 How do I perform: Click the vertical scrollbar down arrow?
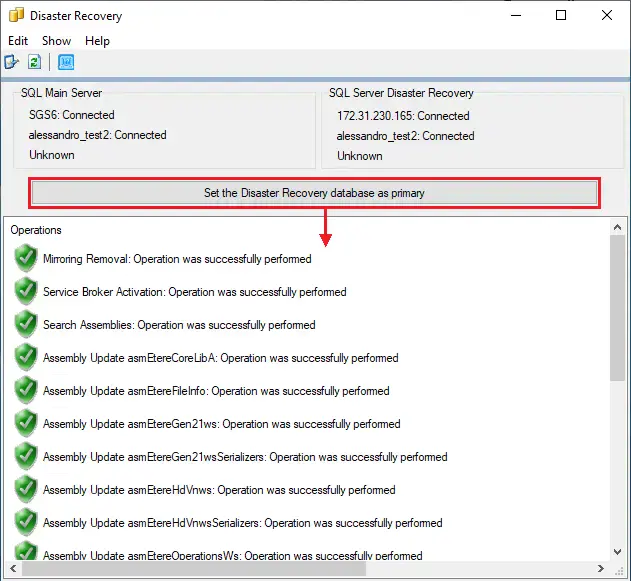618,553
